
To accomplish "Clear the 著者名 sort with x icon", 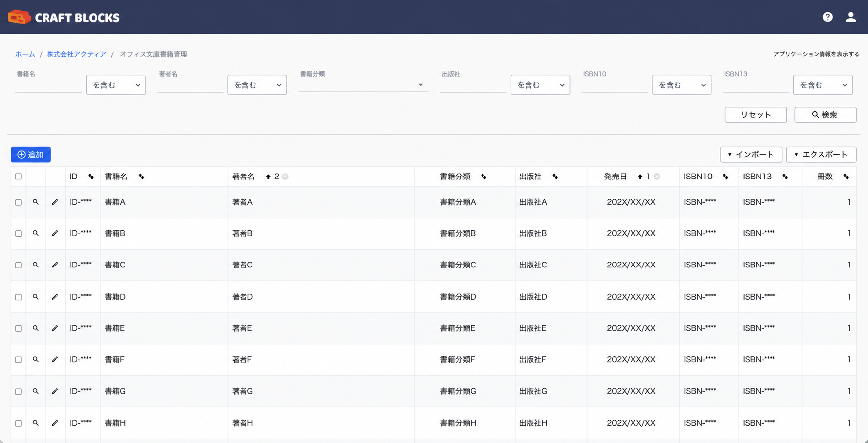I will [285, 177].
